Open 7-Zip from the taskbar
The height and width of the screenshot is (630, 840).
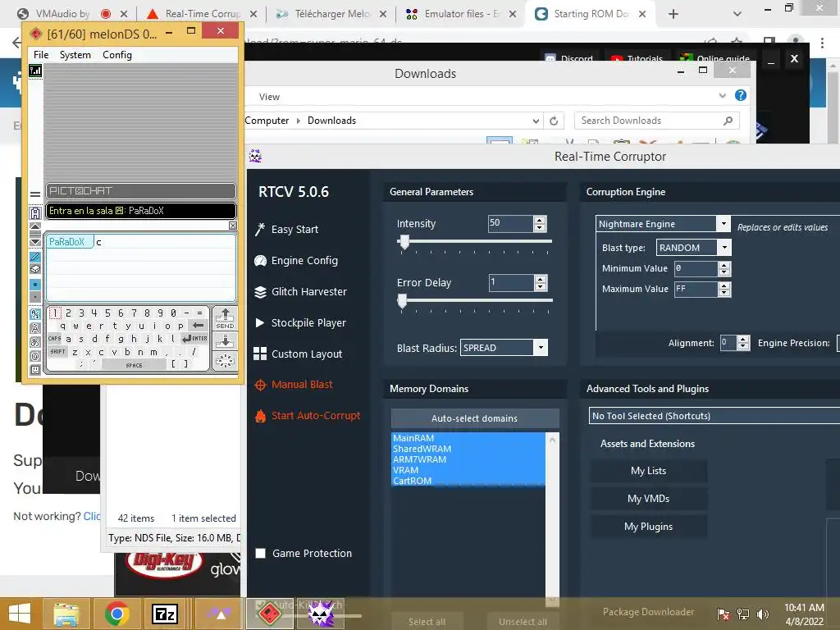click(164, 614)
